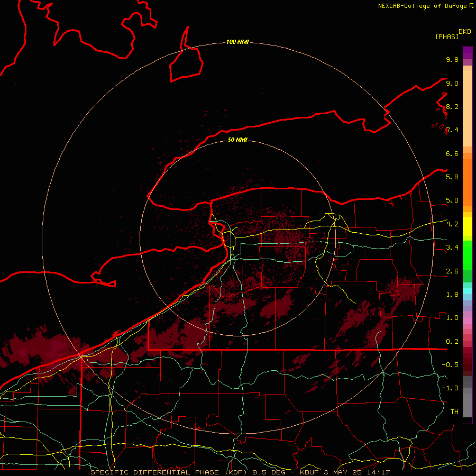Image resolution: width=476 pixels, height=476 pixels.
Task: Click the 1.8 value on the color scale
Action: 452,295
